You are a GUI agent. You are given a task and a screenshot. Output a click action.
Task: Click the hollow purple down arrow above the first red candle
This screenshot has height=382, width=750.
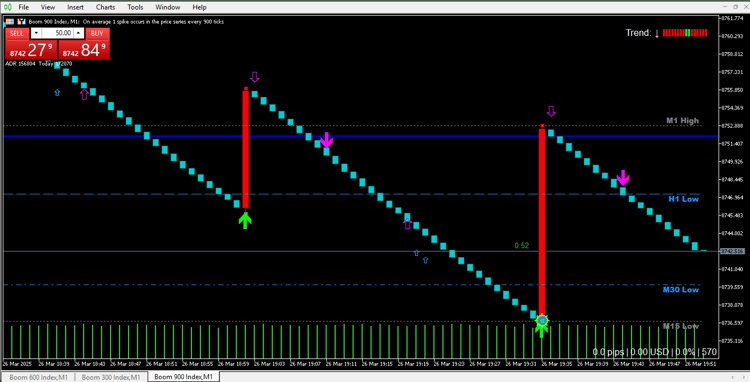click(254, 77)
